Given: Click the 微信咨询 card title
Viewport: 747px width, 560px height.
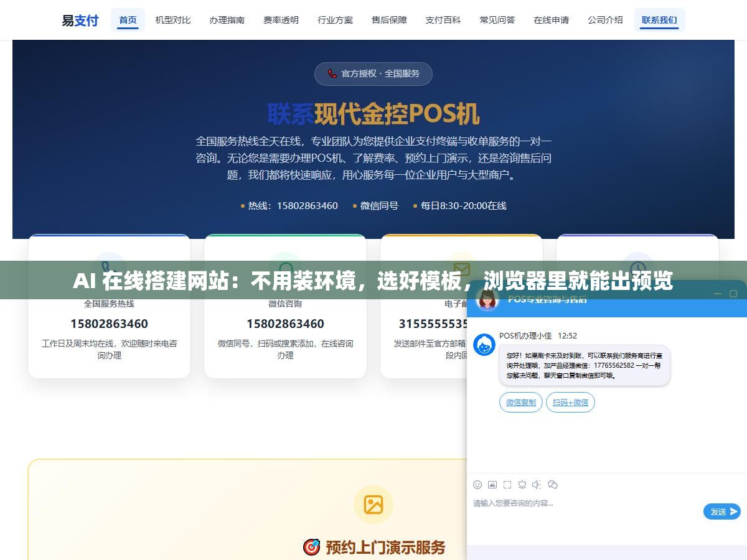Looking at the screenshot, I should [285, 304].
